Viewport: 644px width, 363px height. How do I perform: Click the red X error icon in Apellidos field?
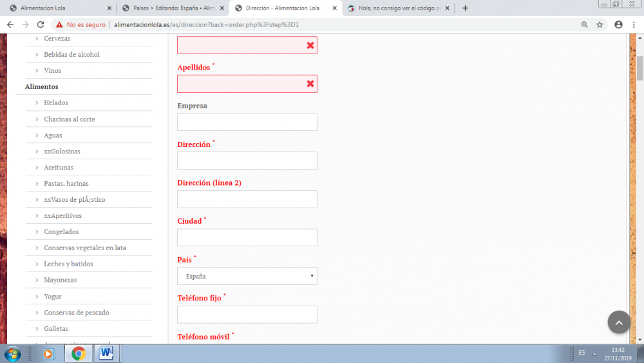[x=310, y=84]
